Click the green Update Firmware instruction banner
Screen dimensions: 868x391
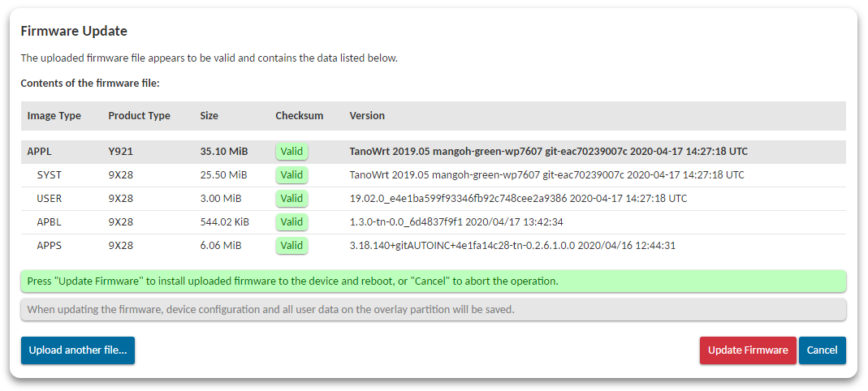pyautogui.click(x=434, y=281)
